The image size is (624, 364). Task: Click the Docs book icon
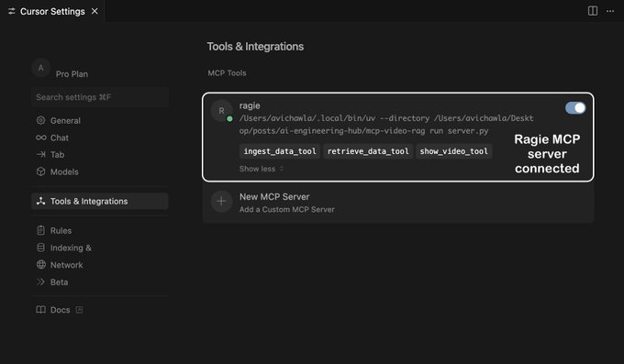point(40,310)
